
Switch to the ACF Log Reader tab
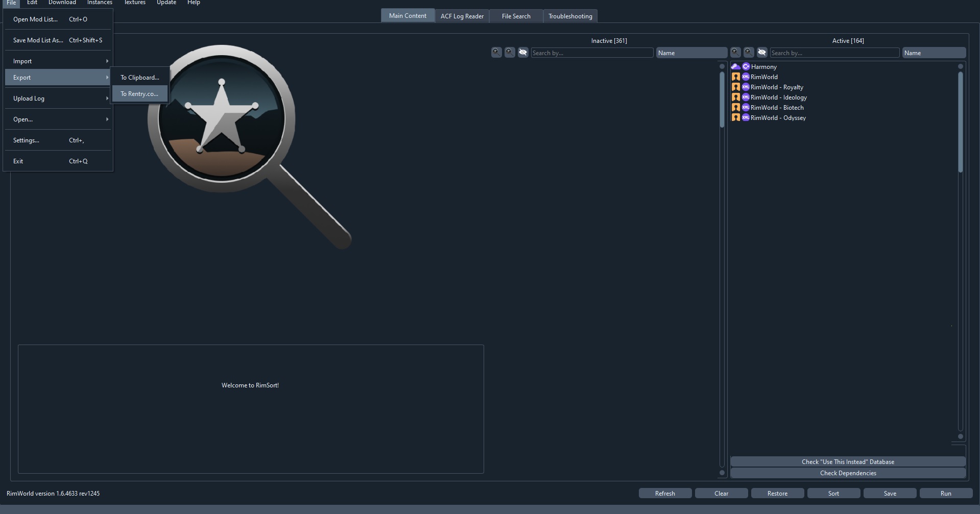(462, 16)
